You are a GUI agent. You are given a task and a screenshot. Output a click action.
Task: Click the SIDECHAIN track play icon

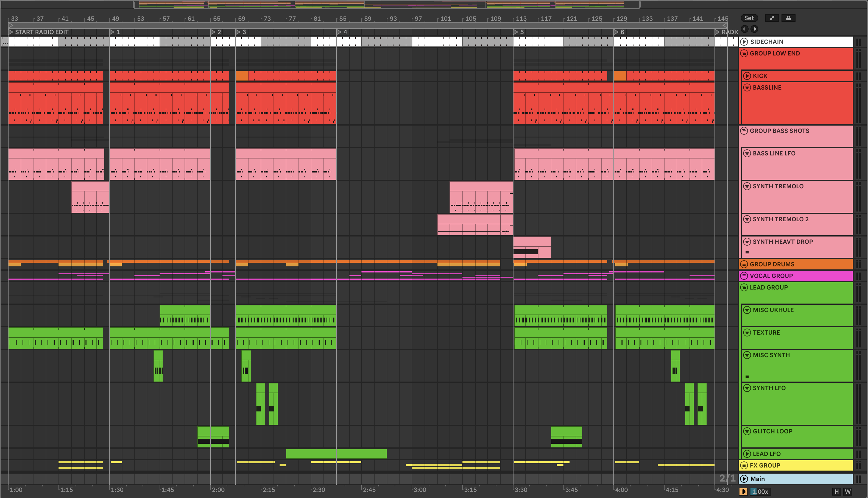point(744,42)
